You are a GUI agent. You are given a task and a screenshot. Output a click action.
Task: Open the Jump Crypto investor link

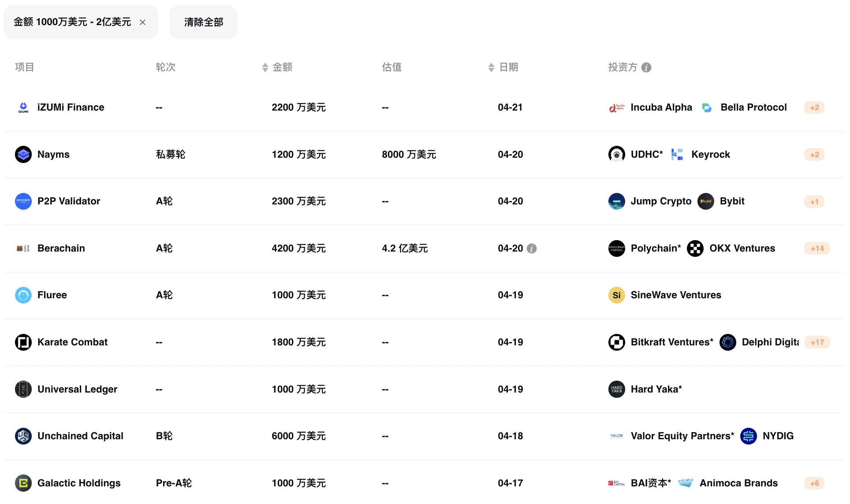tap(661, 201)
